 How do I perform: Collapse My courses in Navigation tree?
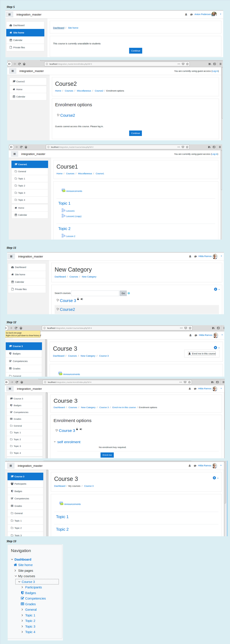[16, 576]
